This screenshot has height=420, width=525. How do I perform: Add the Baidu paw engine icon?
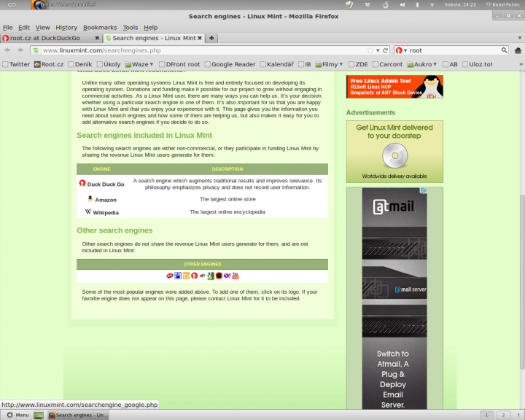click(x=178, y=276)
